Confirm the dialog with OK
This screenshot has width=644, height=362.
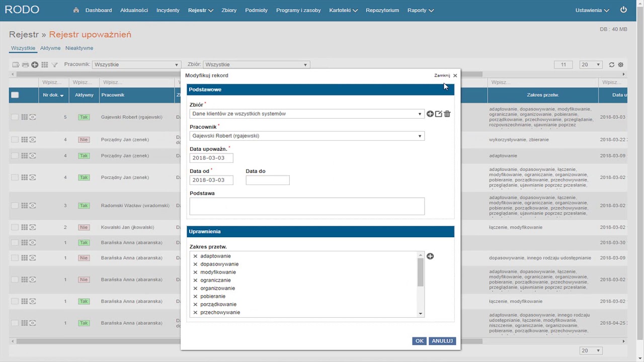tap(419, 341)
